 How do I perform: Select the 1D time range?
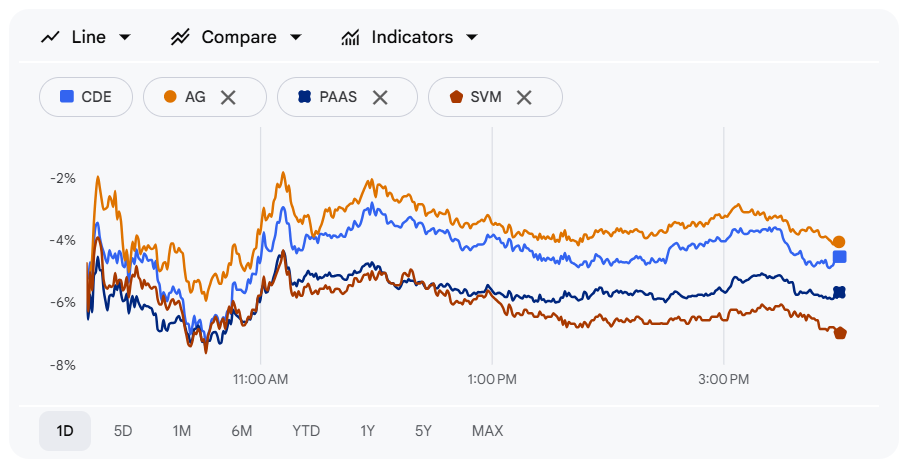click(x=65, y=431)
